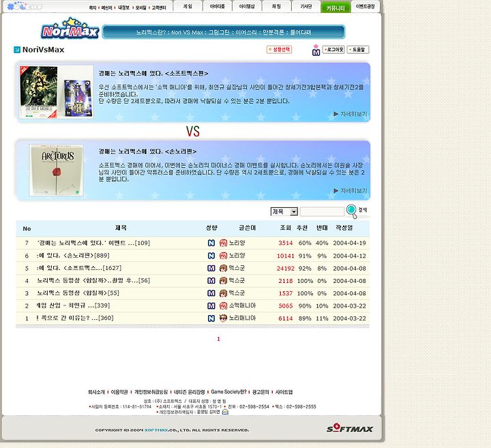Click 맥스군 avatar icon in post 5 row
The width and height of the screenshot is (491, 448).
tap(223, 268)
